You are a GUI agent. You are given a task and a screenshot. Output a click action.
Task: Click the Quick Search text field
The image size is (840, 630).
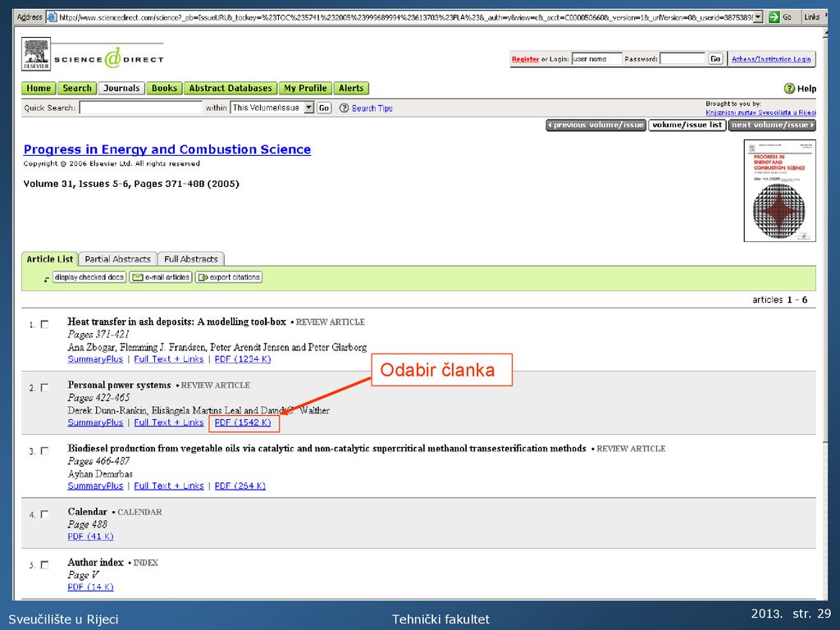(141, 107)
